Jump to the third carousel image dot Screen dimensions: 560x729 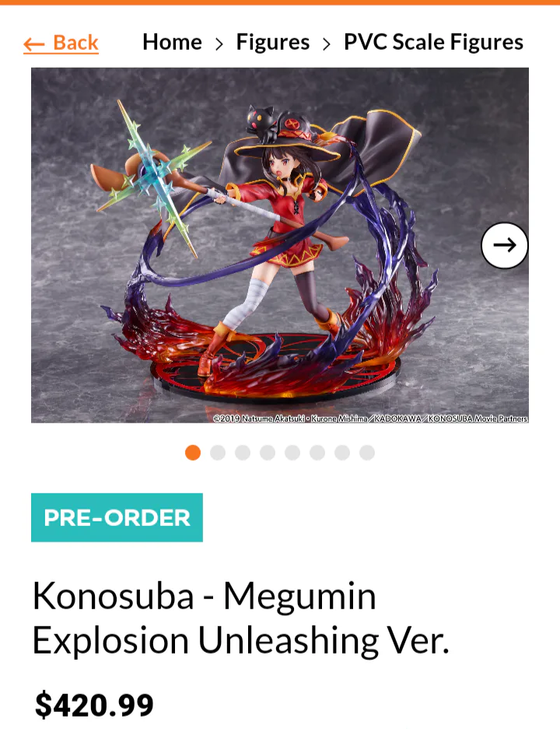[x=243, y=452]
